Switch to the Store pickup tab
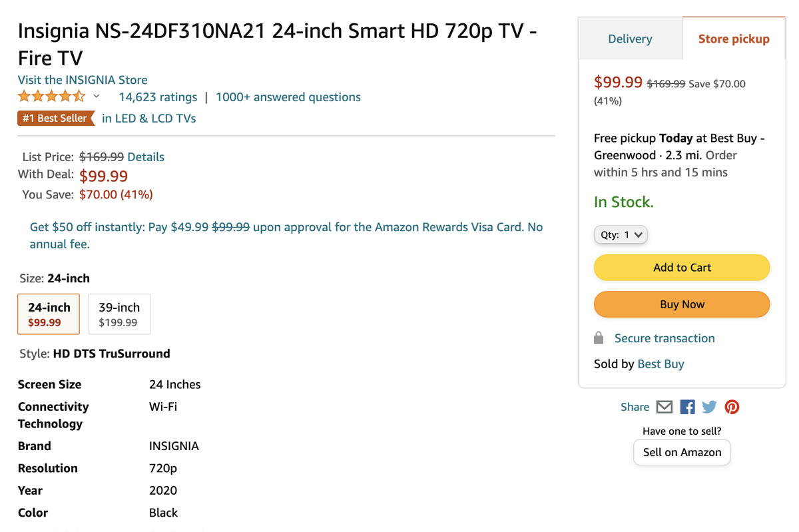Image resolution: width=799 pixels, height=532 pixels. tap(733, 39)
